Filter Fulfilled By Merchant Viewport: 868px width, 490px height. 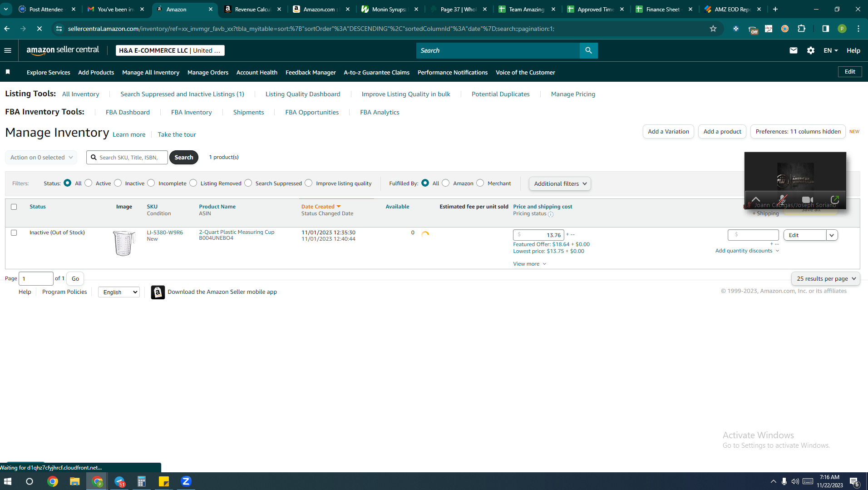coord(480,183)
